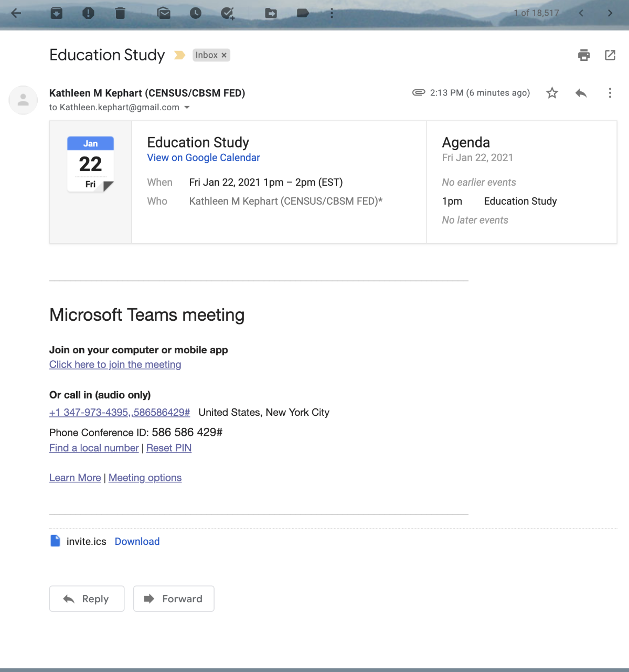The height and width of the screenshot is (672, 629).
Task: Open the email in a new window
Action: [x=610, y=55]
